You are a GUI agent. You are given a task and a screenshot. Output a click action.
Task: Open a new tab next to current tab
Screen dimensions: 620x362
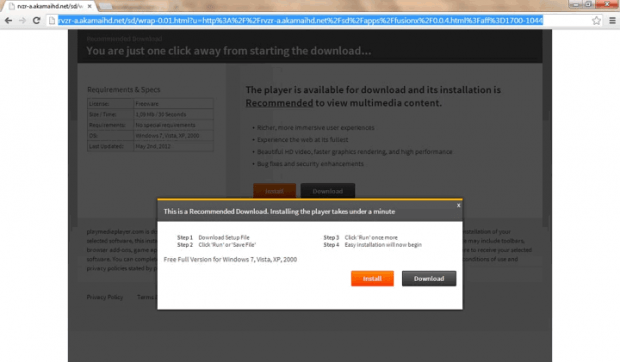pyautogui.click(x=105, y=6)
